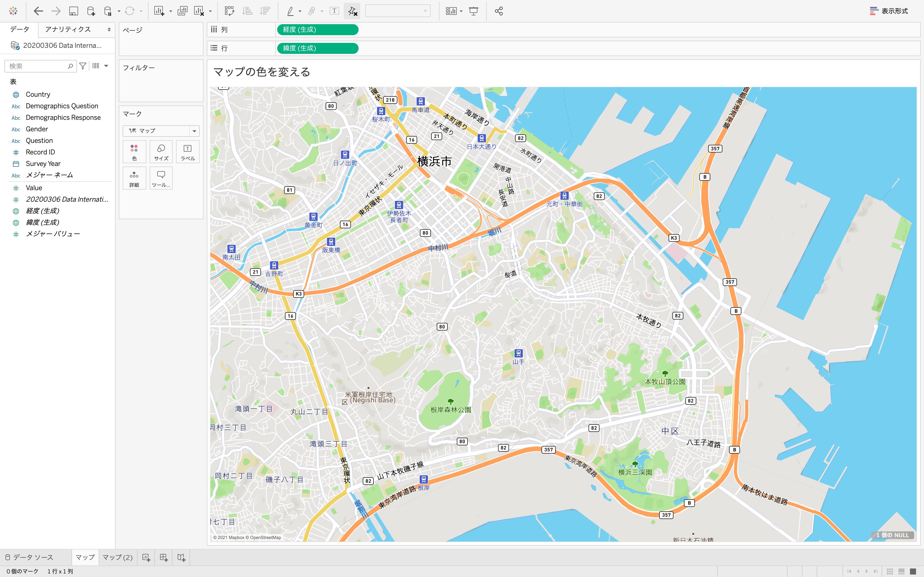924x577 pixels.
Task: Toggle the data pane filter icon
Action: pyautogui.click(x=82, y=66)
